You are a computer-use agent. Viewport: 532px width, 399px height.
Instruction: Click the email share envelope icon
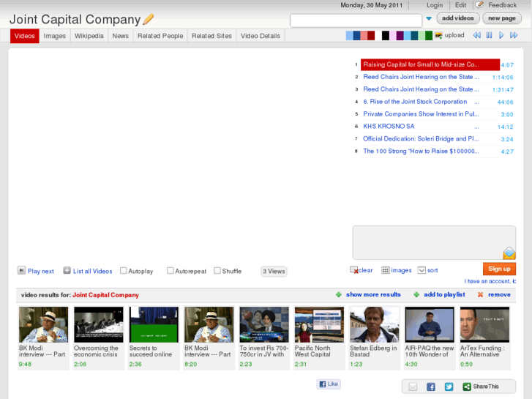(x=413, y=387)
